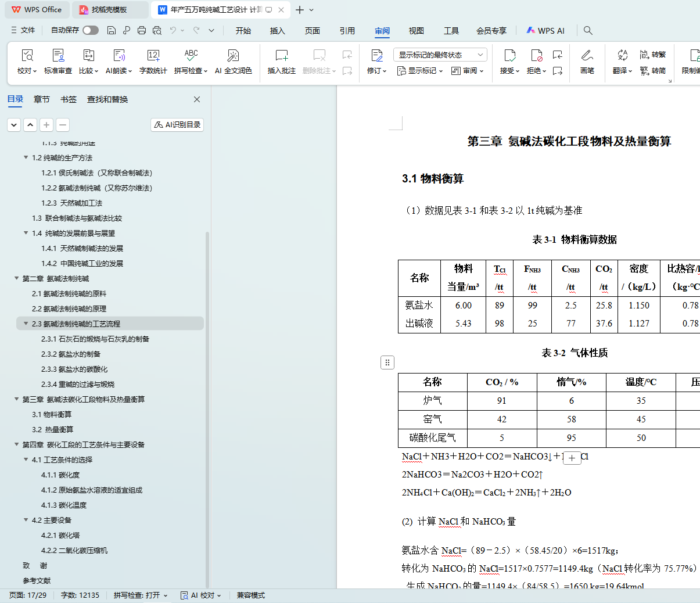Open the 显示标记 dropdown

[420, 71]
